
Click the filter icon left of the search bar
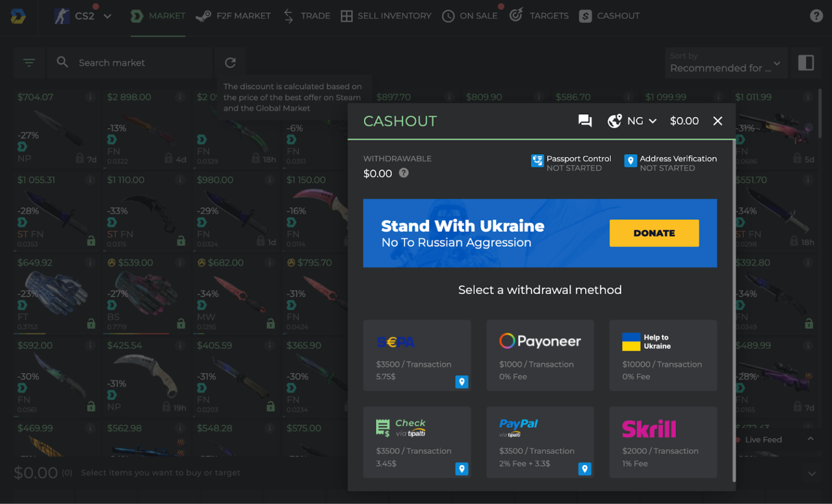point(29,62)
